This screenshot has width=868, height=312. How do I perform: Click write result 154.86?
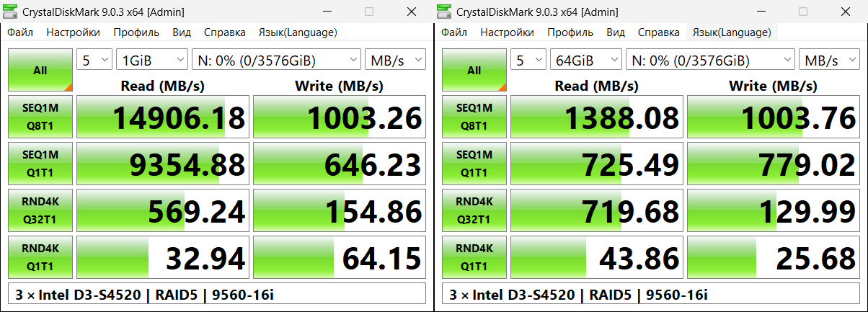340,210
